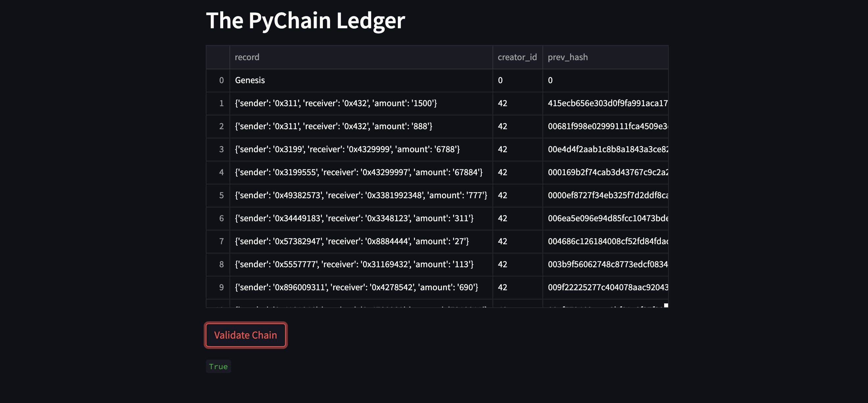Select the Genesis record cell

point(250,80)
